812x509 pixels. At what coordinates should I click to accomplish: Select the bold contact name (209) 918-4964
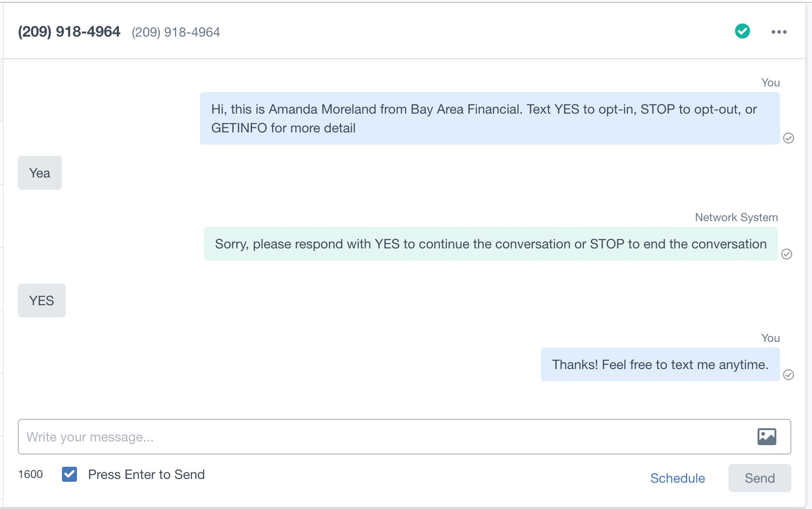pyautogui.click(x=69, y=31)
